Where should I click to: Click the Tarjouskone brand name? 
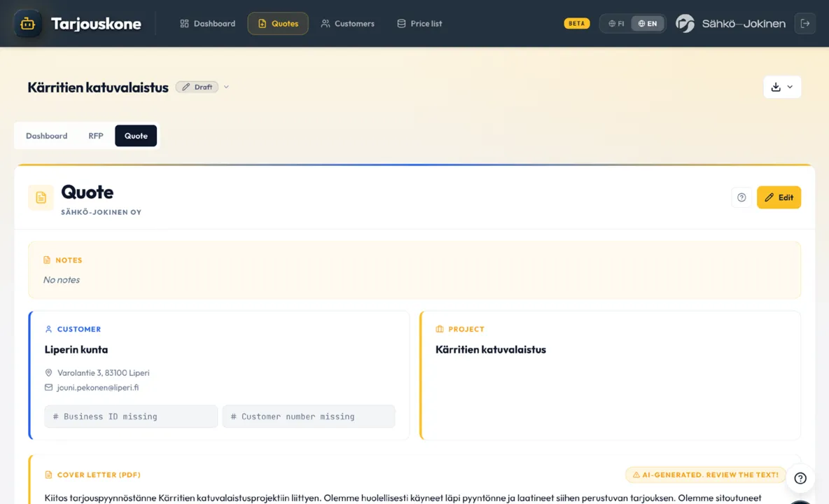[x=96, y=24]
